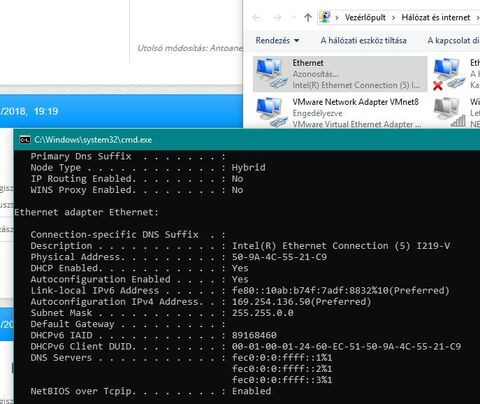Expand chevron before Vezérlőpult breadcrumb

click(337, 18)
